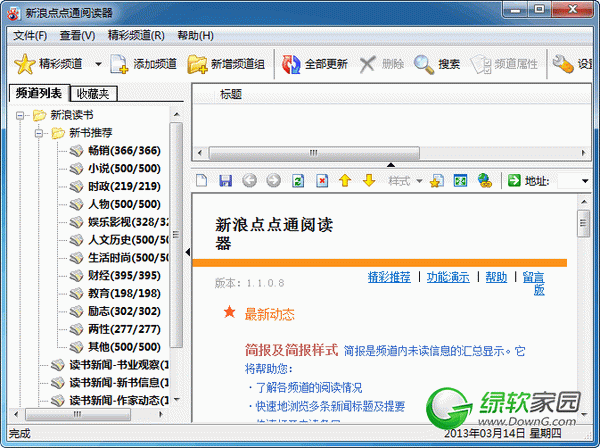Click the 搜索 magnifier icon

point(424,64)
